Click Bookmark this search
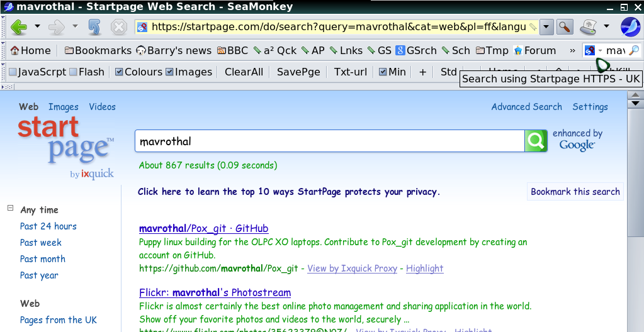This screenshot has height=332, width=644. coord(575,192)
